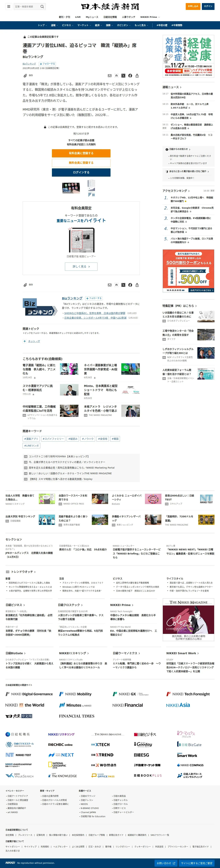Click 無料会員に登録する button
Screen dimensions: 220x868
[81, 163]
